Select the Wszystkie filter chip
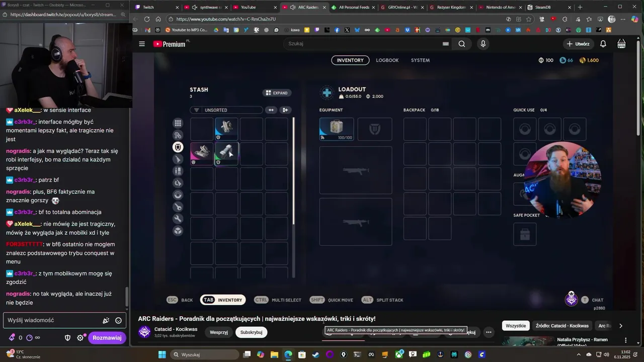Screen dimensions: 644x362 [x=516, y=326]
